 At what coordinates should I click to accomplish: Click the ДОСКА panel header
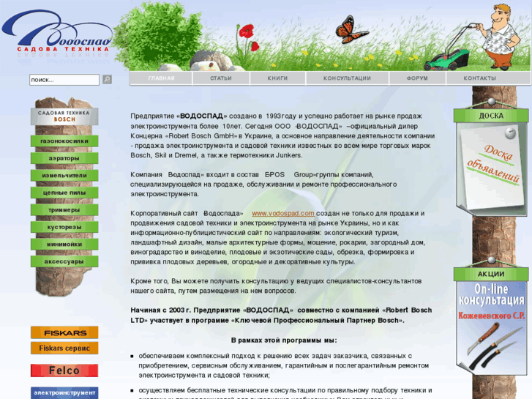[x=491, y=116]
